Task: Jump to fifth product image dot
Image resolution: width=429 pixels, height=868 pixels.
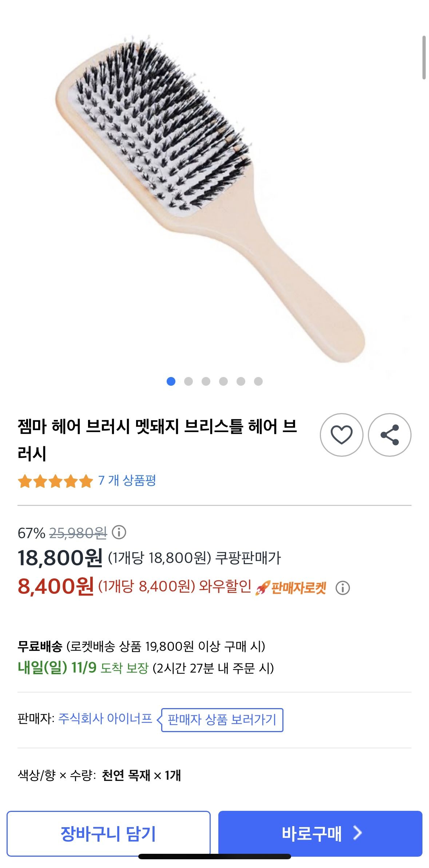Action: pyautogui.click(x=241, y=381)
